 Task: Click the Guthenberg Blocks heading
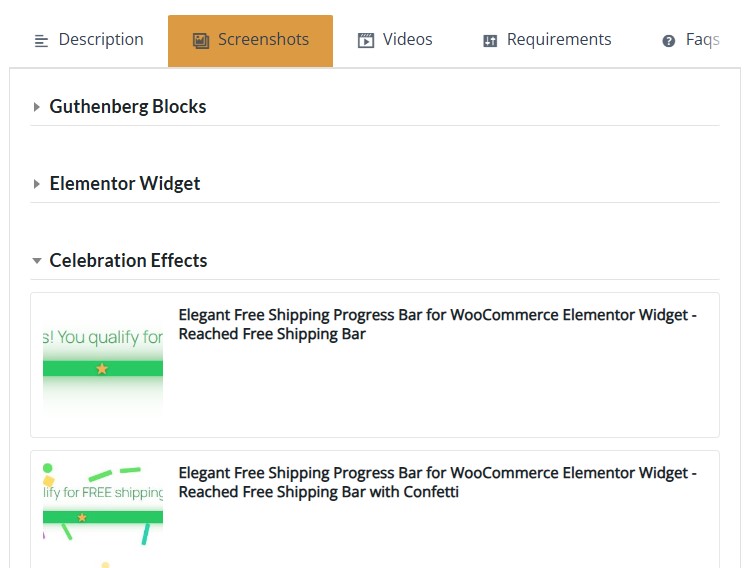click(x=128, y=107)
